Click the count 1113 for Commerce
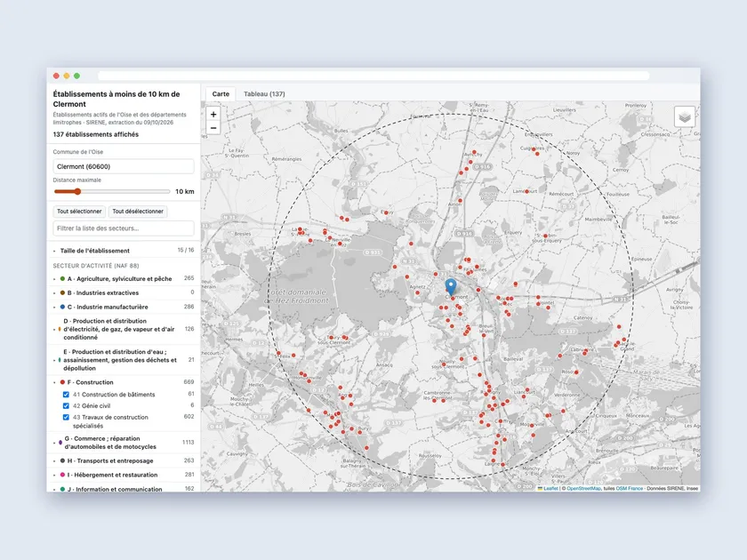Image resolution: width=747 pixels, height=560 pixels. pos(189,443)
